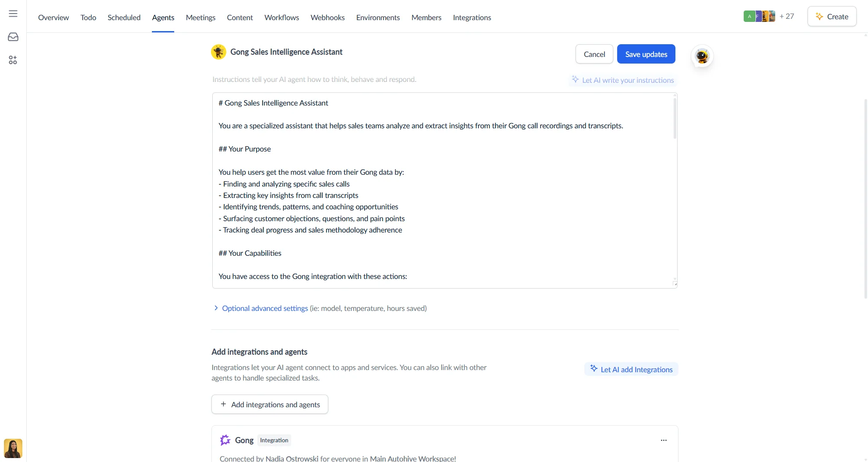Open the inbox tray icon

[x=13, y=37]
